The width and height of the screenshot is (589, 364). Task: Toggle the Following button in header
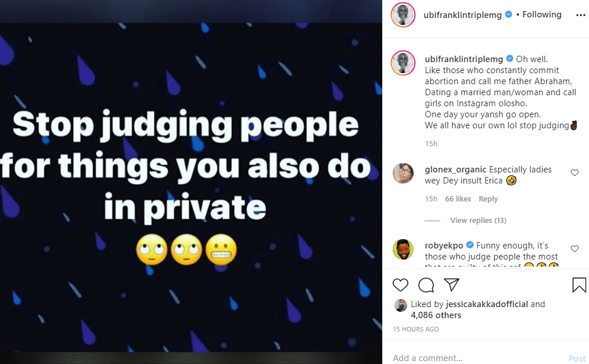[x=542, y=15]
